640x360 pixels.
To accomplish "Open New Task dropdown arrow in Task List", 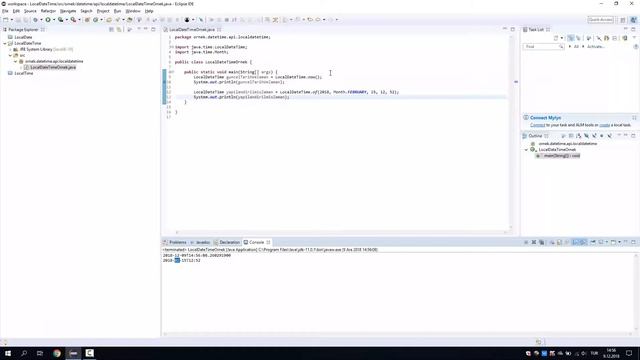I will coord(562,38).
